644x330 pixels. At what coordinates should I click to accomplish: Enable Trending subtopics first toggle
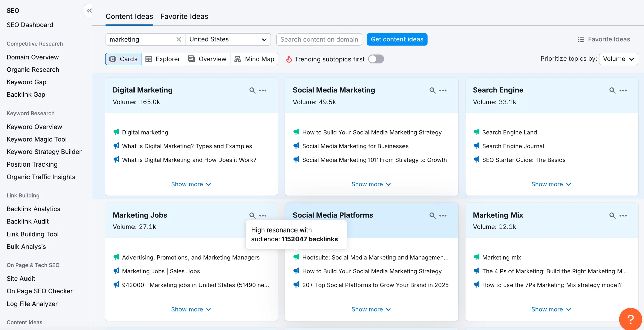point(376,59)
